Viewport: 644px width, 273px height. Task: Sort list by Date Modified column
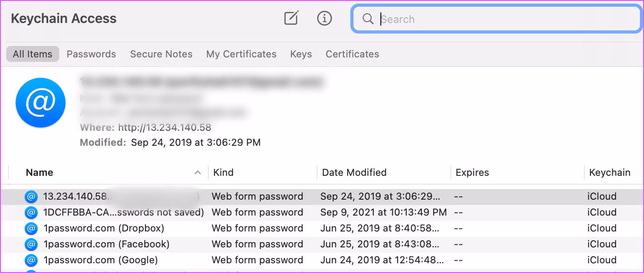pyautogui.click(x=354, y=173)
